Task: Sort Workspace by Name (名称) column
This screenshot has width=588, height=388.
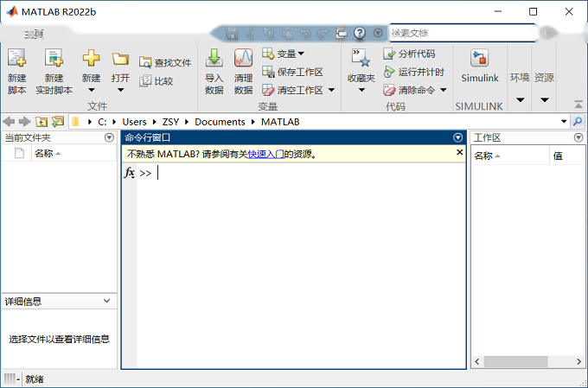Action: coord(510,156)
